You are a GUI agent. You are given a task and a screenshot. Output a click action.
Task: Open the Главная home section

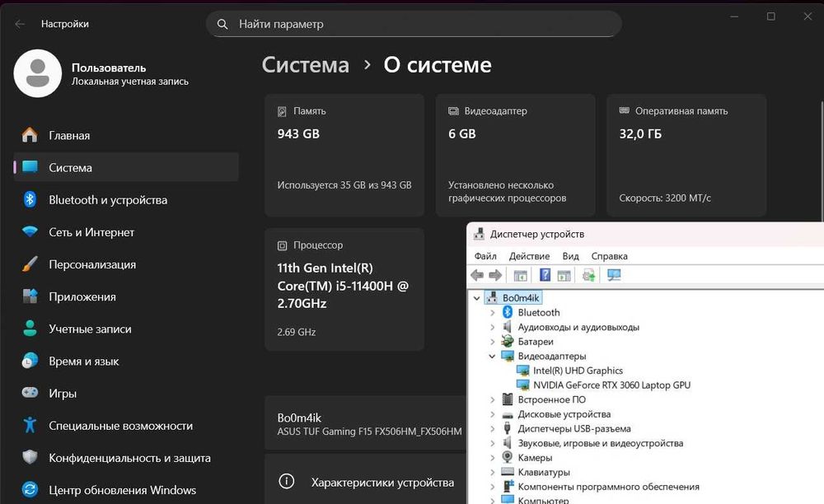(126, 135)
